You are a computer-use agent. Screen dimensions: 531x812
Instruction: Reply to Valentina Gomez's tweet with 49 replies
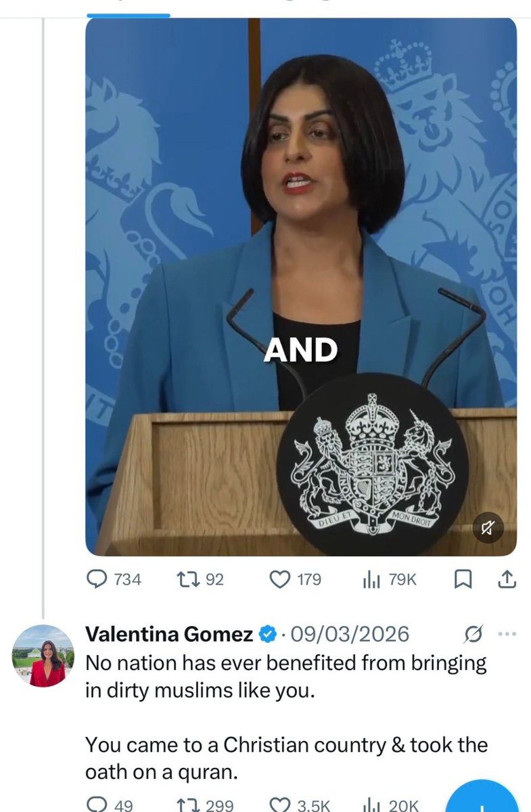(x=99, y=805)
